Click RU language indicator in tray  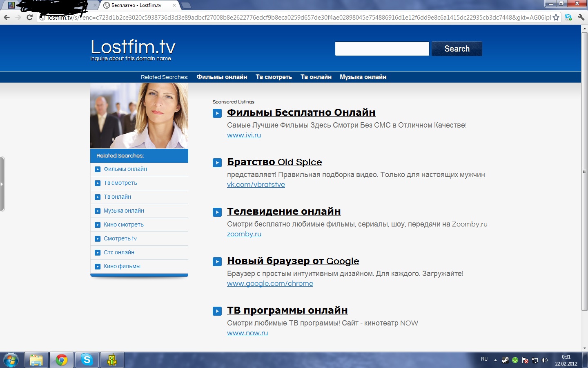[x=484, y=359]
